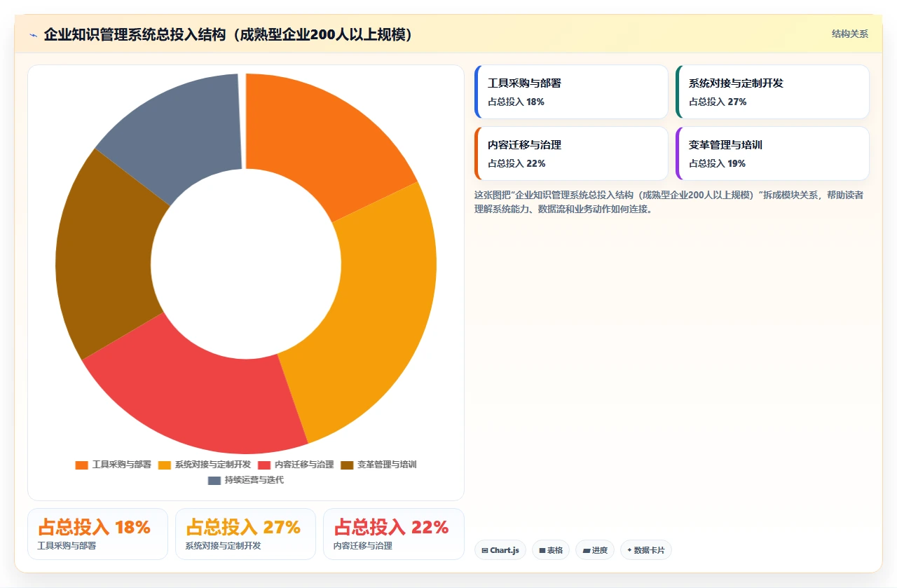Click the chart title 企业知识管理系统总投入结构
This screenshot has width=897, height=588.
tap(228, 34)
